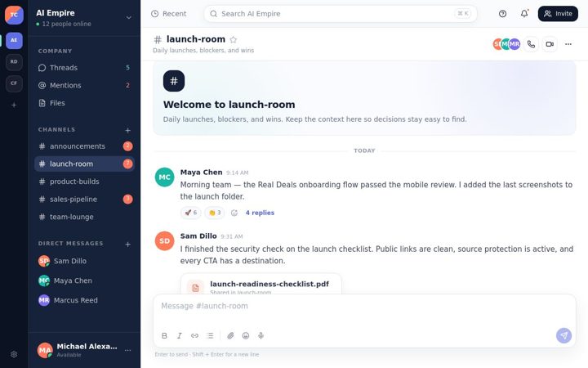Open the Recent history button
The width and height of the screenshot is (588, 368).
(x=168, y=14)
